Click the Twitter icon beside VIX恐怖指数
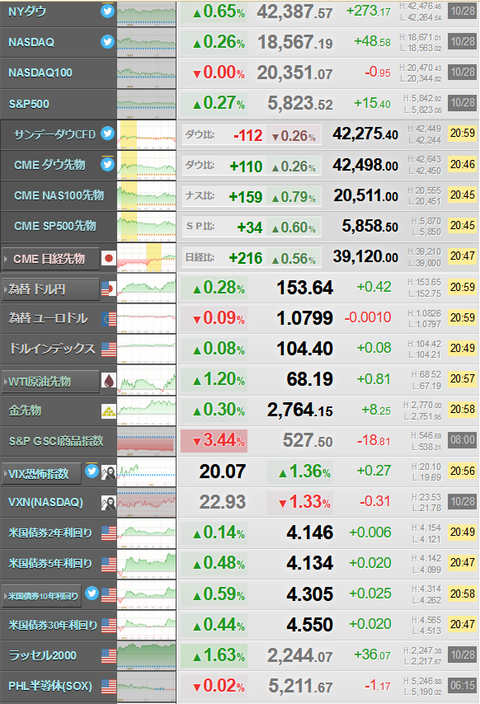This screenshot has width=480, height=704. coord(92,471)
